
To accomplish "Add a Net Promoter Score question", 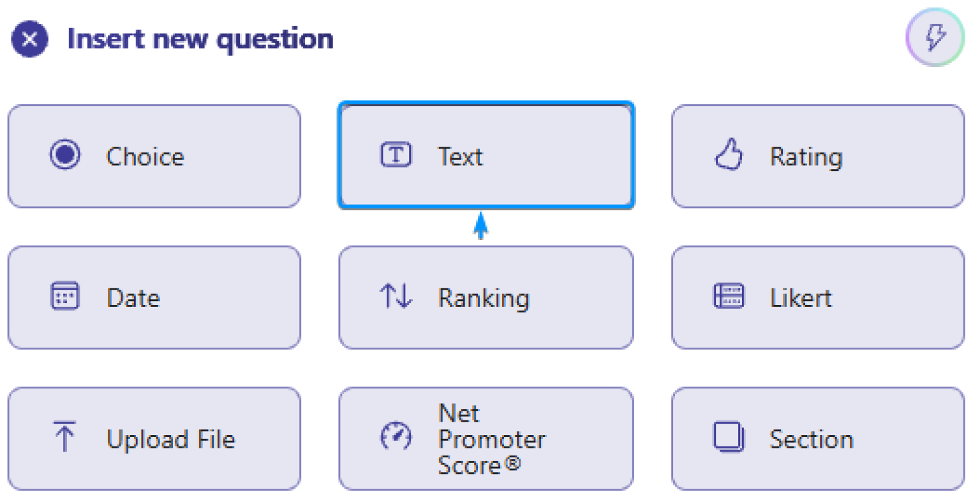I will pyautogui.click(x=486, y=438).
